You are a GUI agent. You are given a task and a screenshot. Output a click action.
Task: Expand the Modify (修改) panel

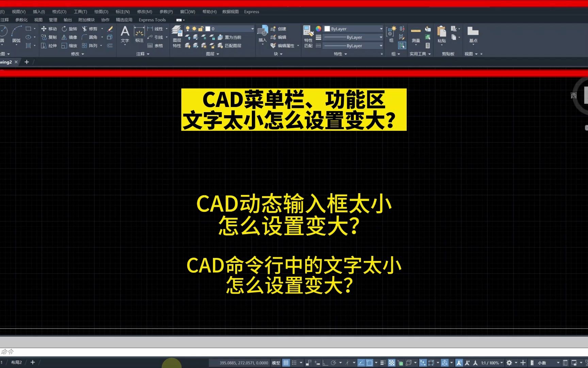pyautogui.click(x=78, y=54)
